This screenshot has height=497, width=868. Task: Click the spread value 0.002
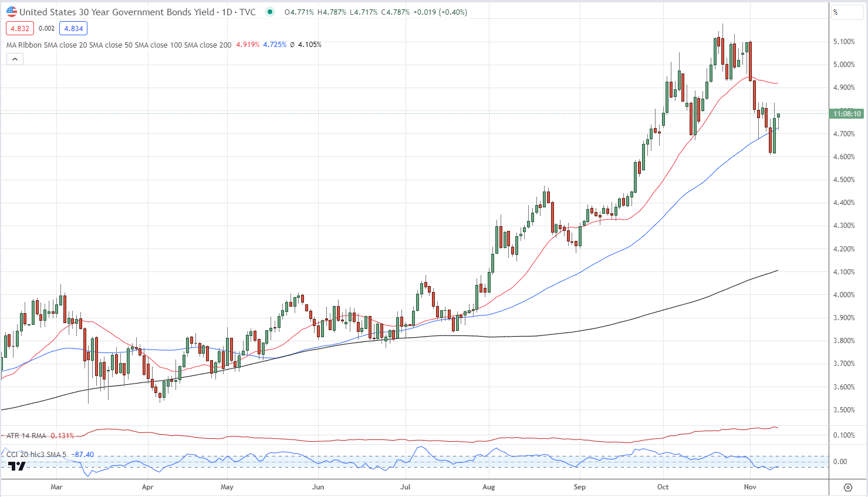(x=46, y=28)
